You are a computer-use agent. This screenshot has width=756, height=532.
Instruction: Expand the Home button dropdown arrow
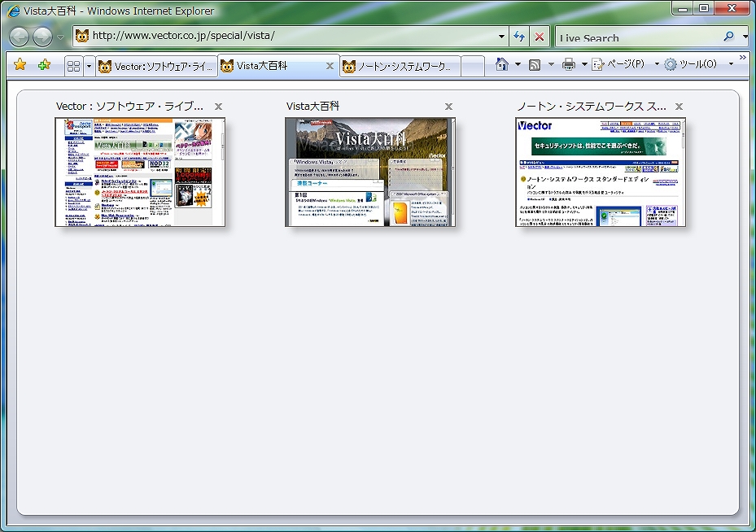tap(518, 64)
